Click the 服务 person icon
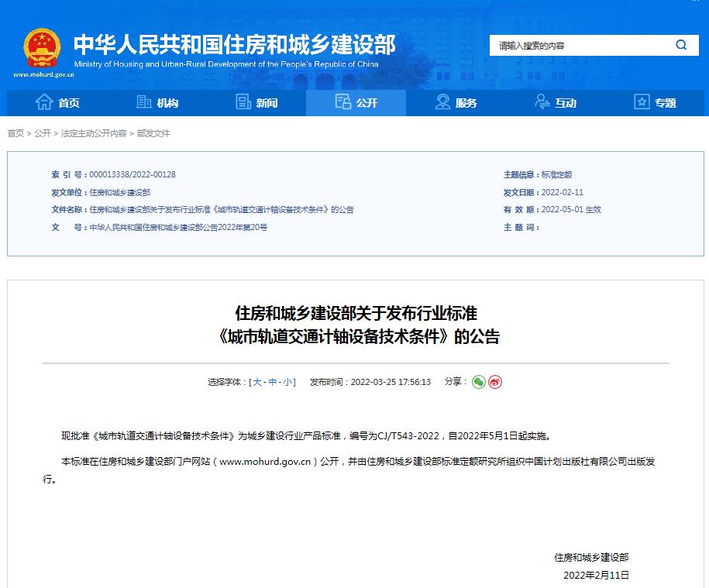Image resolution: width=709 pixels, height=588 pixels. tap(442, 101)
